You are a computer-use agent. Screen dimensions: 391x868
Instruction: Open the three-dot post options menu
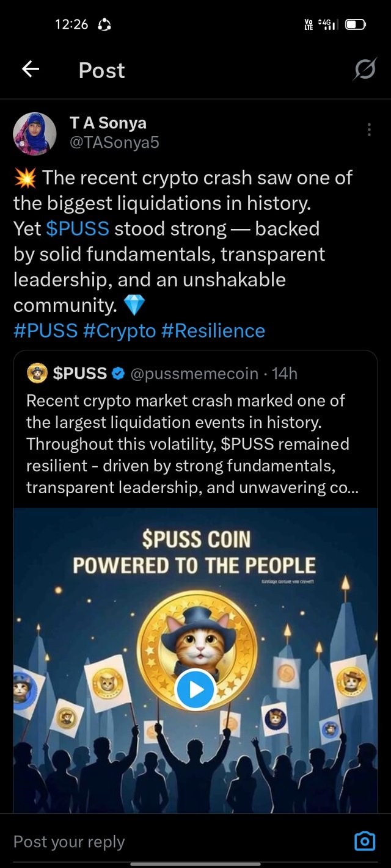(369, 129)
